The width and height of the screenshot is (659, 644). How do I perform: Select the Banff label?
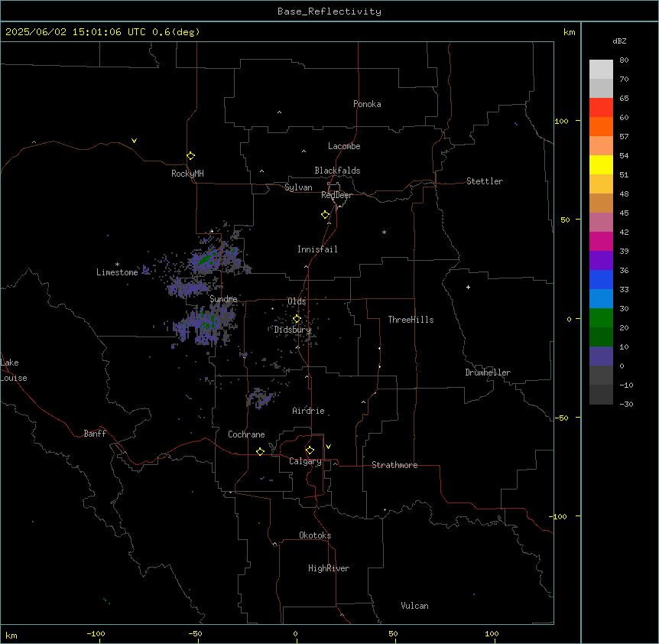click(x=95, y=434)
